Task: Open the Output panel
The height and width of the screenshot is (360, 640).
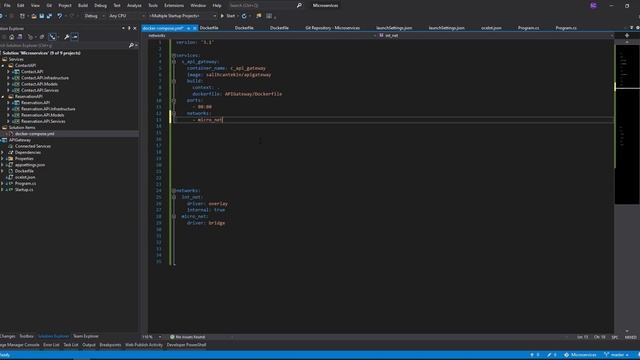Action: coord(89,345)
